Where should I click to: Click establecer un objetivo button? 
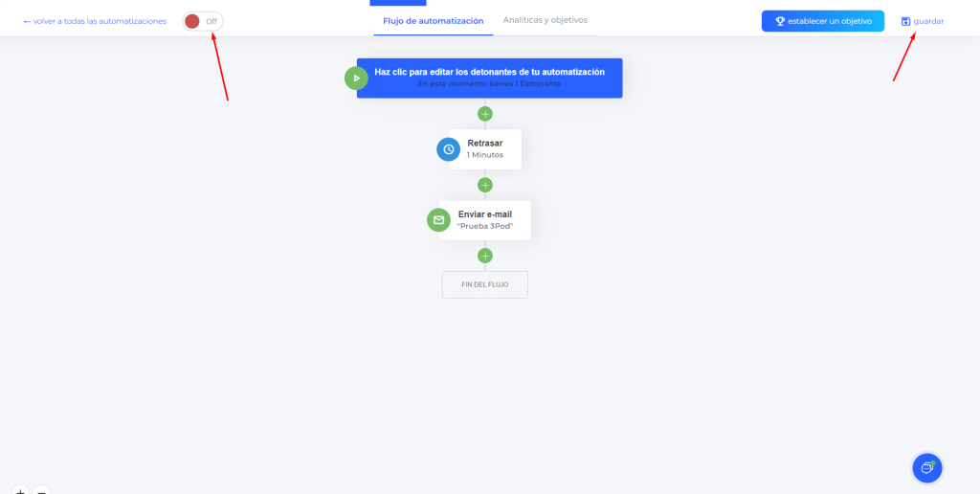pos(822,21)
